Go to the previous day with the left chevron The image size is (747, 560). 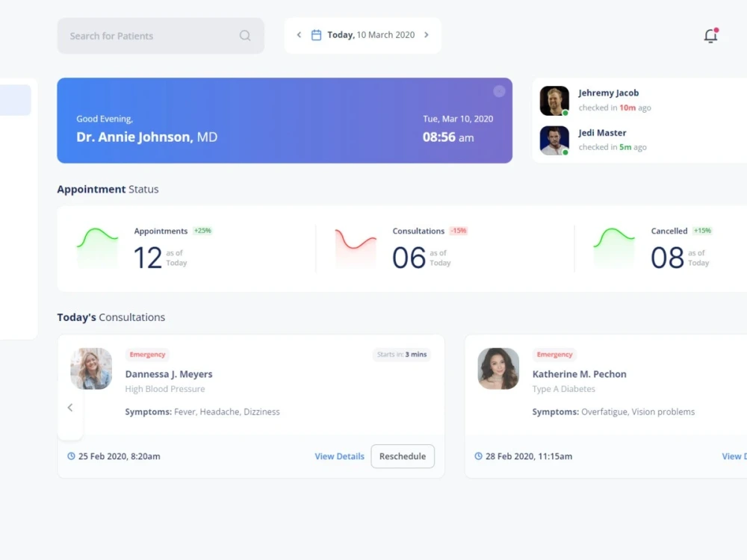[298, 34]
